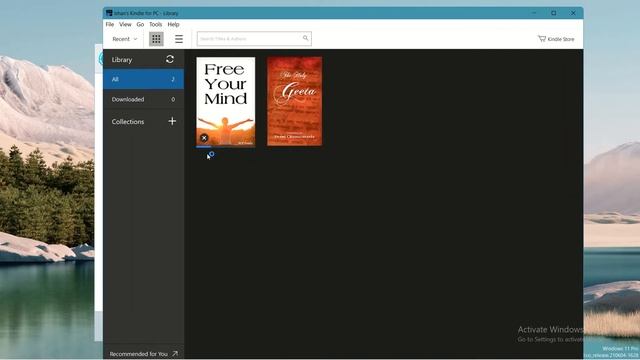
Task: Open the Kindle Store
Action: coord(556,39)
